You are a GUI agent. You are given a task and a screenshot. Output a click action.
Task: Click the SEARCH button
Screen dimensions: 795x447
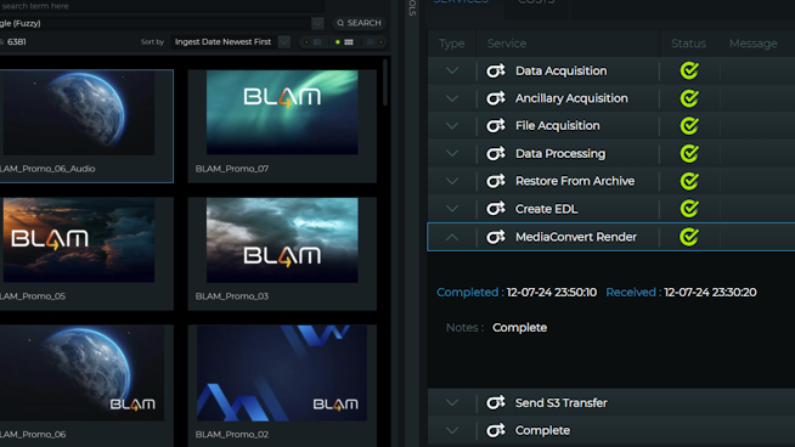[359, 23]
